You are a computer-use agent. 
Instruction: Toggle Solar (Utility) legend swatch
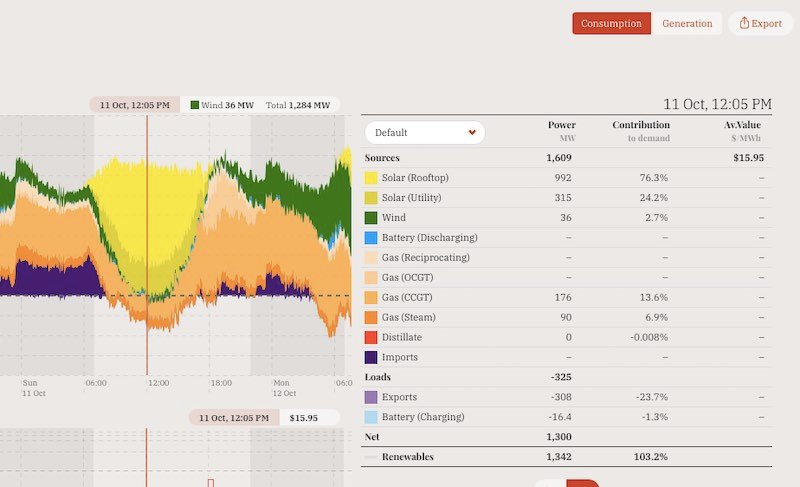[371, 198]
